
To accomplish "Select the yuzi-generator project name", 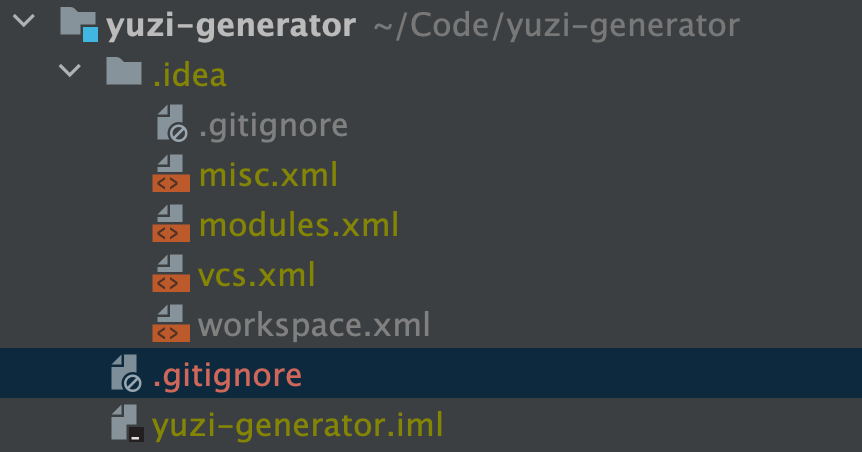I will [x=230, y=25].
